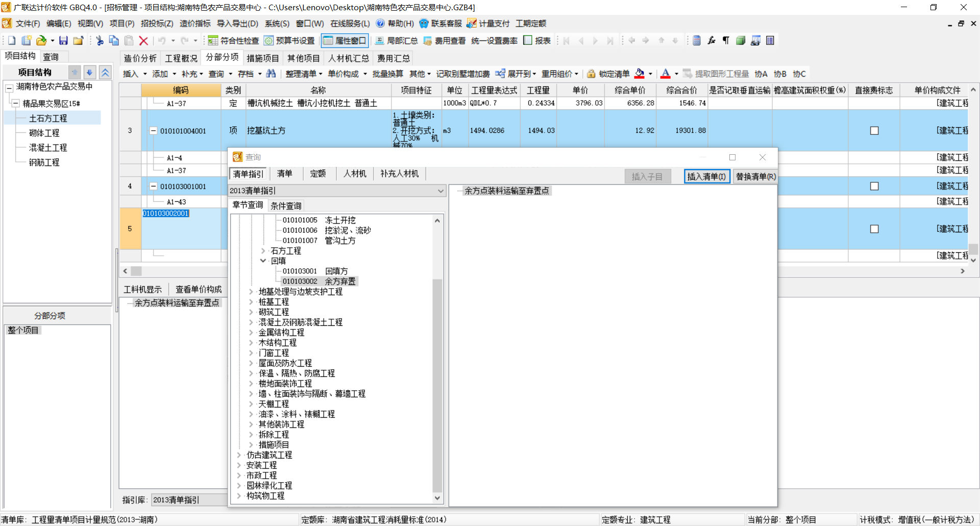980x526 pixels.
Task: Click the calculator icon in toolbar
Action: coord(697,41)
